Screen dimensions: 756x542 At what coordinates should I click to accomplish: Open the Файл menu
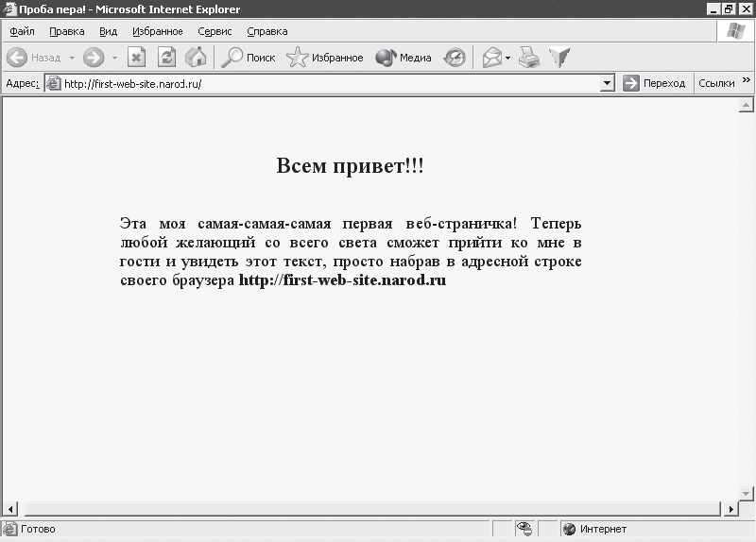[x=22, y=31]
